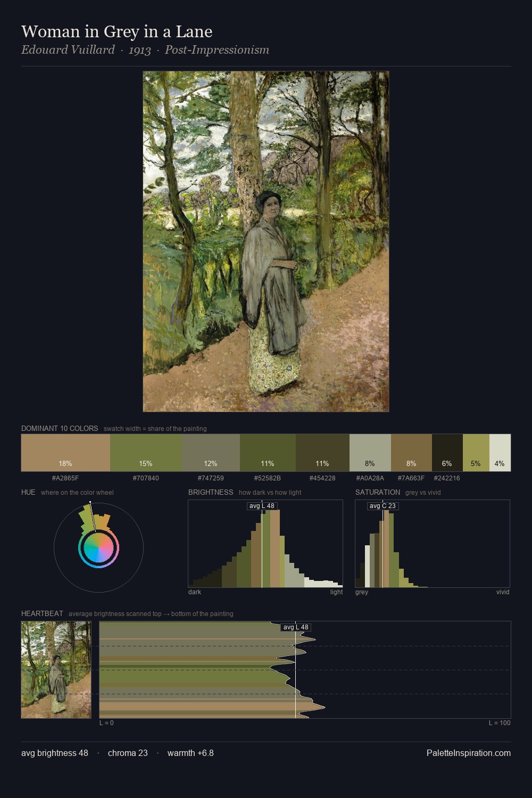Click the subtitle "Edouard Vuillard · 1913 · Post-Impressionism"
Image resolution: width=532 pixels, height=798 pixels.
[145, 50]
